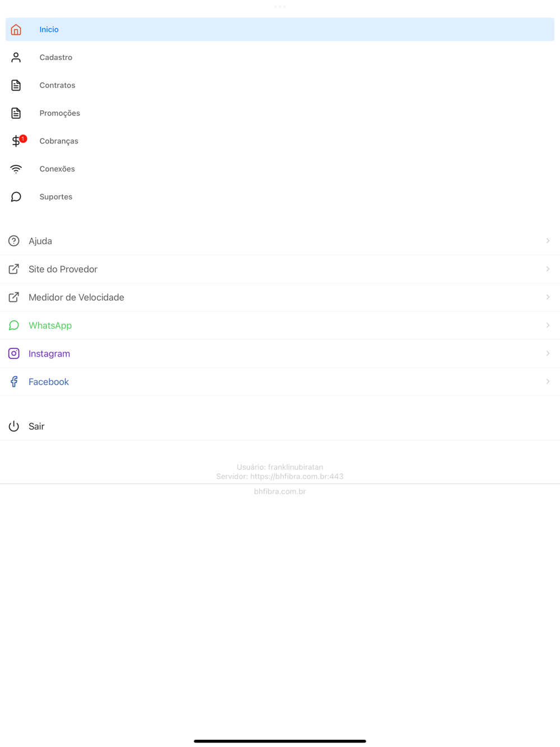This screenshot has height=747, width=560.
Task: Open the WhatsApp row chevron
Action: [x=548, y=325]
